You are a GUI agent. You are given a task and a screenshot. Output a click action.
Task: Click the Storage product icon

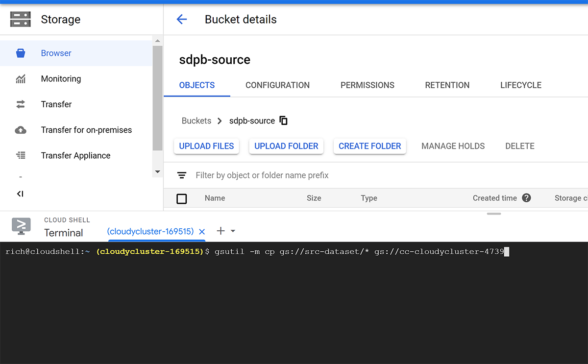click(21, 20)
